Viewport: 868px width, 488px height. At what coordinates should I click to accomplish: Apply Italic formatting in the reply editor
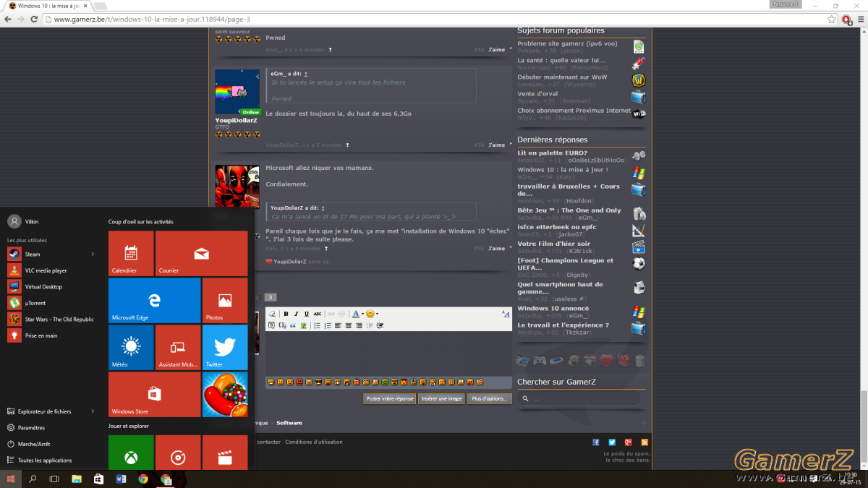point(297,314)
